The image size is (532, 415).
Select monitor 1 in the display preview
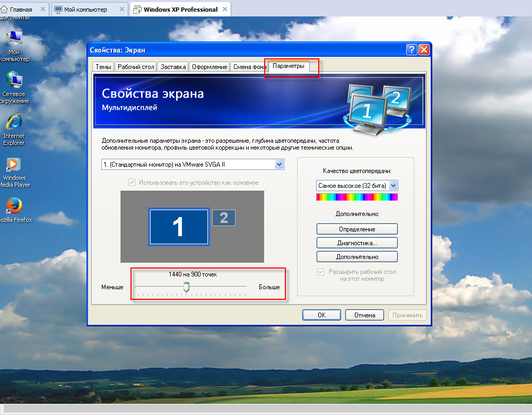(179, 227)
